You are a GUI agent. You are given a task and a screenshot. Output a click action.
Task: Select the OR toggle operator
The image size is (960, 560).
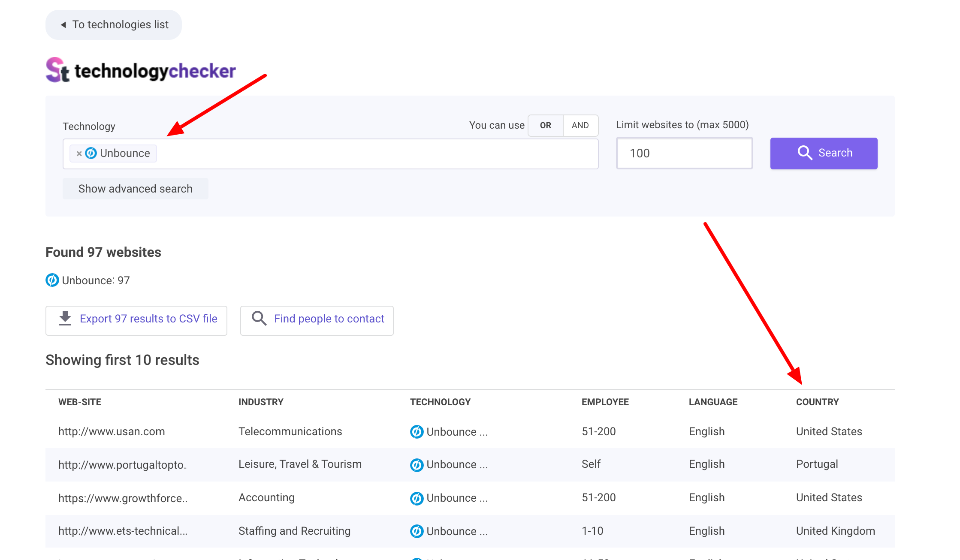click(x=546, y=125)
